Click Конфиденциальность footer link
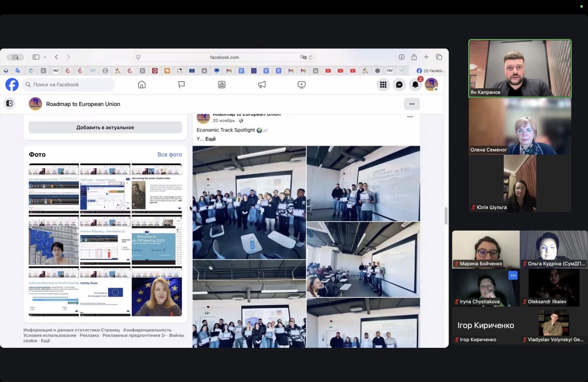Image resolution: width=588 pixels, height=382 pixels. [x=147, y=330]
